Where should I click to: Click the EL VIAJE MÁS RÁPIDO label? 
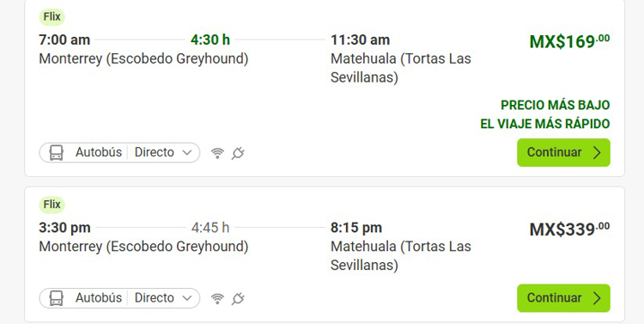(545, 124)
